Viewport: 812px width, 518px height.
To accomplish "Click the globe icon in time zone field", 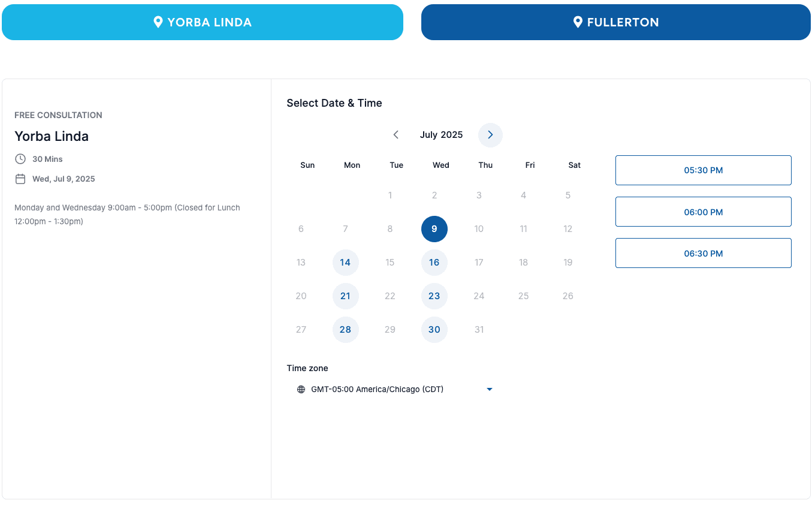I will 301,390.
